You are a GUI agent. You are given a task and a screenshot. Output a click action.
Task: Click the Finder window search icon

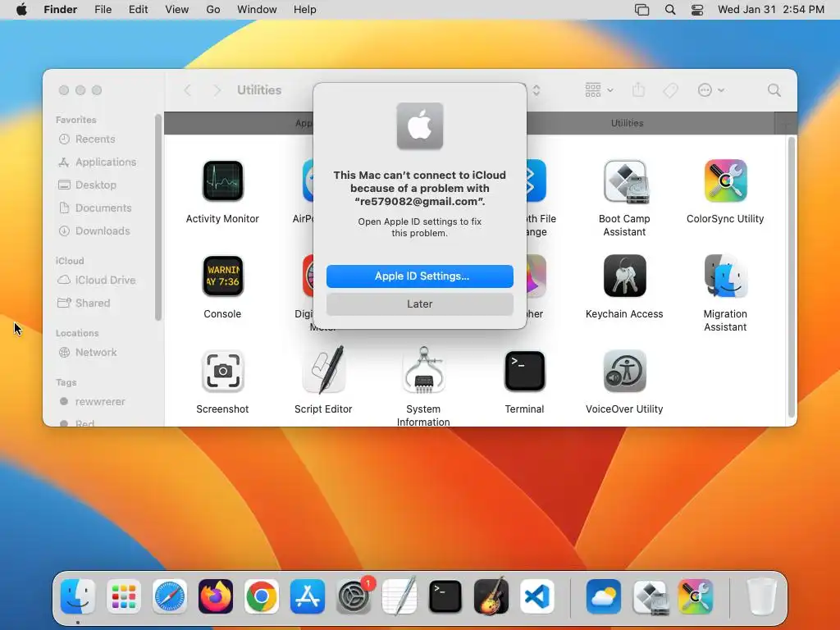(x=774, y=90)
